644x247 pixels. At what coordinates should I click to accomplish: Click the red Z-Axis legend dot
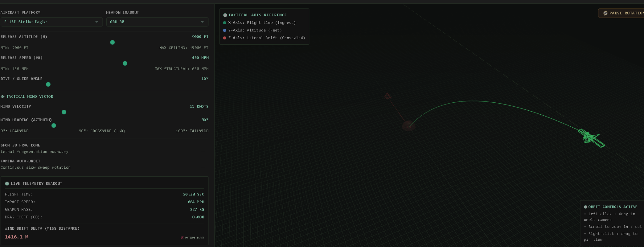click(225, 38)
